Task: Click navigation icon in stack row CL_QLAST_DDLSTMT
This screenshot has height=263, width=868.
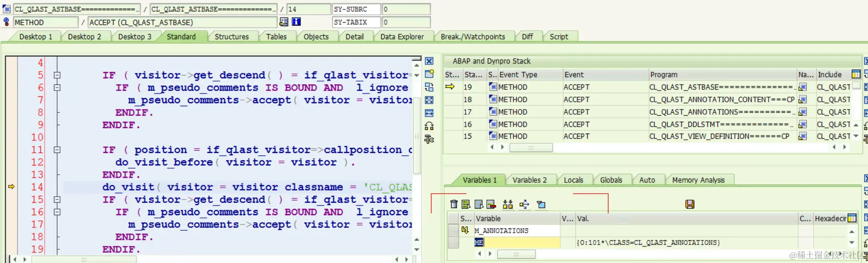Action: point(803,124)
